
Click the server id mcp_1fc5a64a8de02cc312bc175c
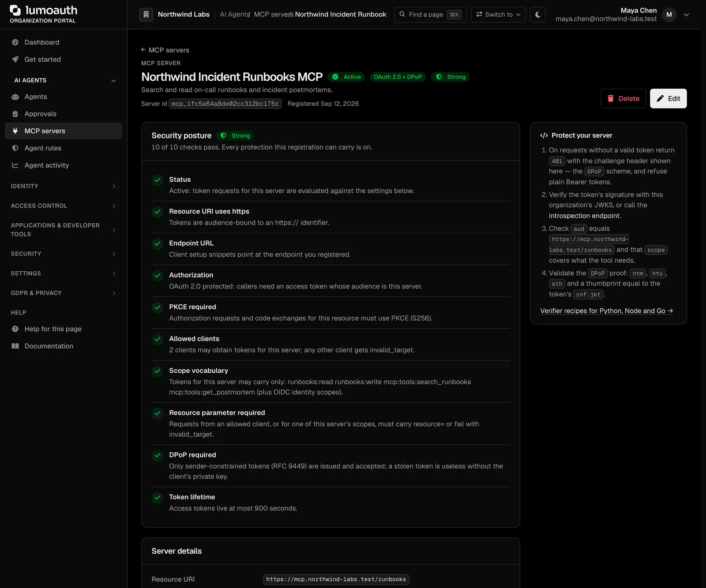point(225,104)
